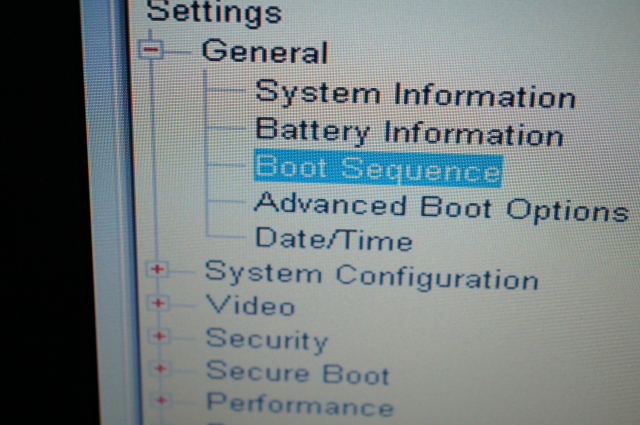This screenshot has height=425, width=640.
Task: Expand the Video settings node
Action: coord(158,303)
